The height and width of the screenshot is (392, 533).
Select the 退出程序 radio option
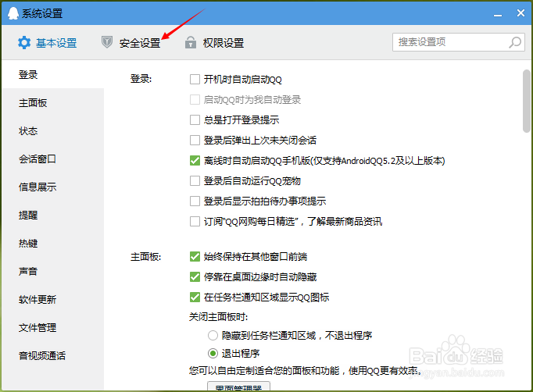coord(213,354)
